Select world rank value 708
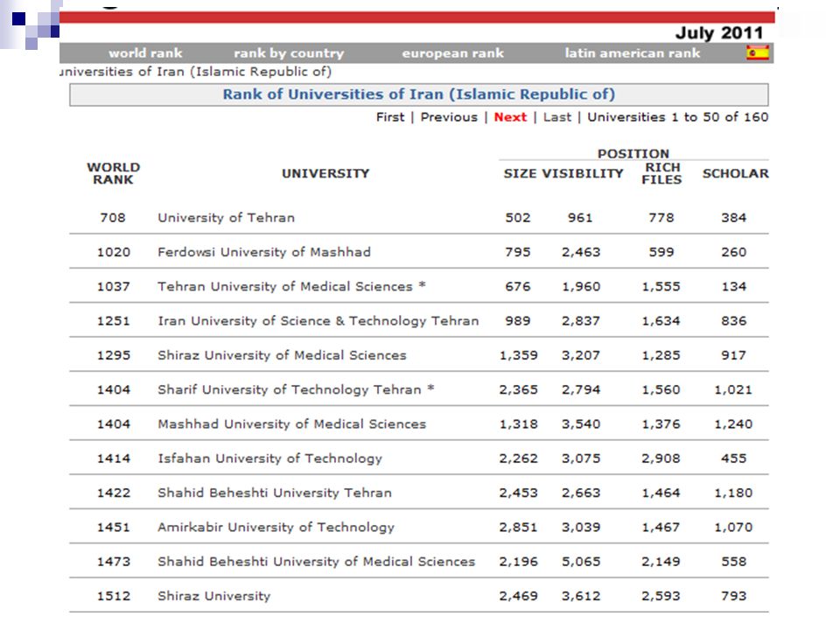840x630 pixels. (113, 218)
